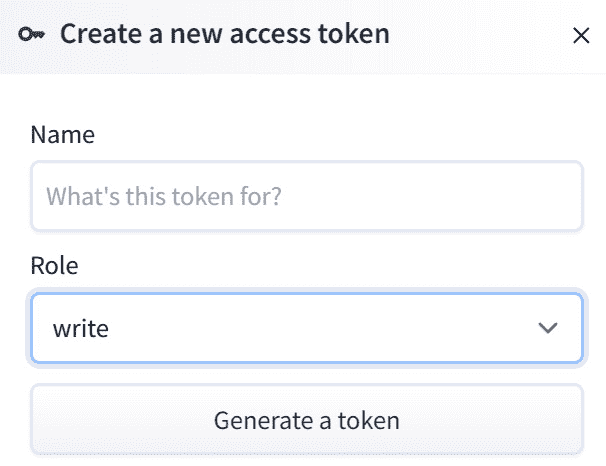Show role options by clicking the combo box
Screen dimensions: 606x466
(x=306, y=327)
